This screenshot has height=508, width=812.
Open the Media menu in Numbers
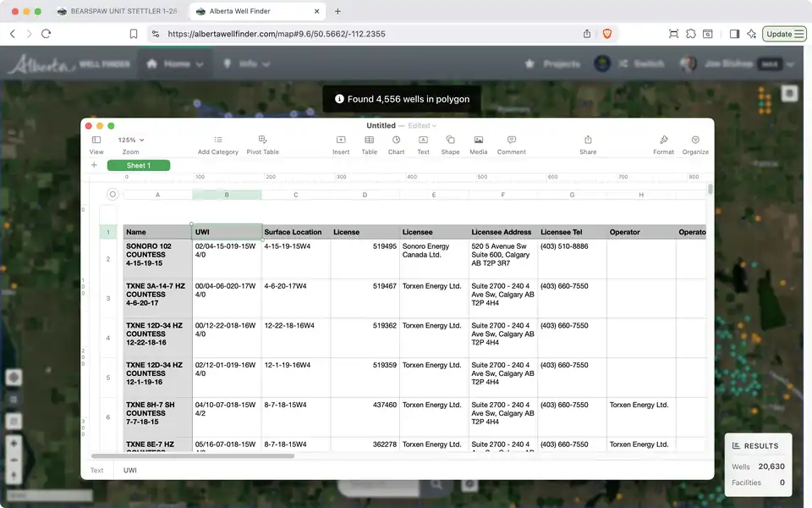[479, 145]
